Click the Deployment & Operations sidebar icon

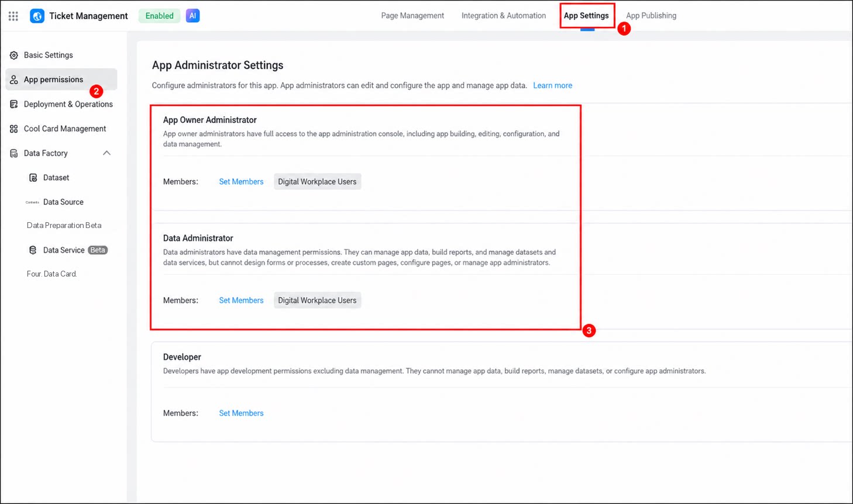pos(14,104)
